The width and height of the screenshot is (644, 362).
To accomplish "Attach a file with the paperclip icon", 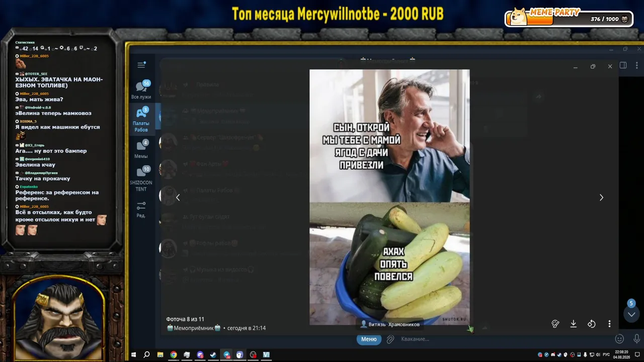I will click(x=390, y=339).
